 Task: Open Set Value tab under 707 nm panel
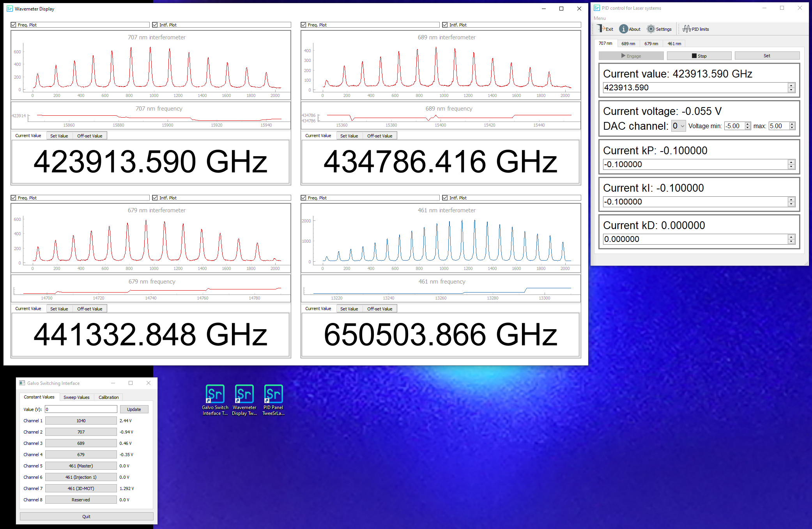click(x=59, y=136)
